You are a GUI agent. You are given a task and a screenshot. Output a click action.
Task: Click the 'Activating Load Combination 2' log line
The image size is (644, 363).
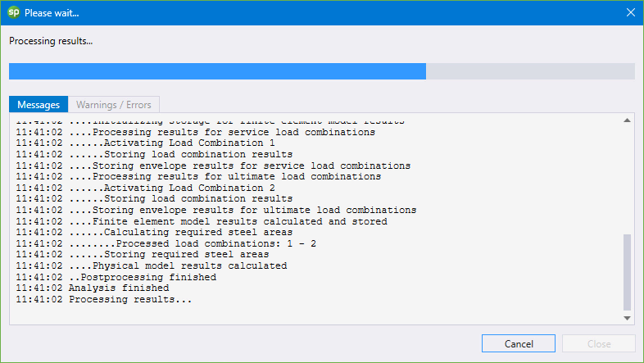(x=145, y=188)
